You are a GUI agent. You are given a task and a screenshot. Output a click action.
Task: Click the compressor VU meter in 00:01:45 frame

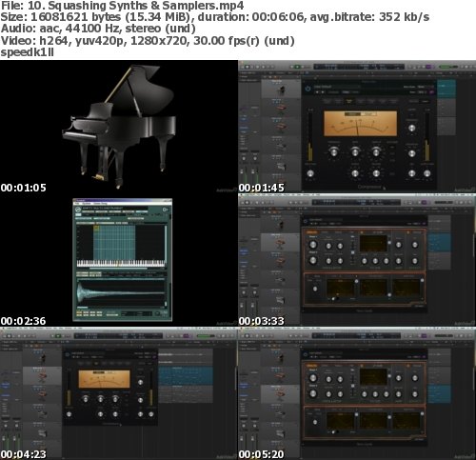click(x=360, y=124)
